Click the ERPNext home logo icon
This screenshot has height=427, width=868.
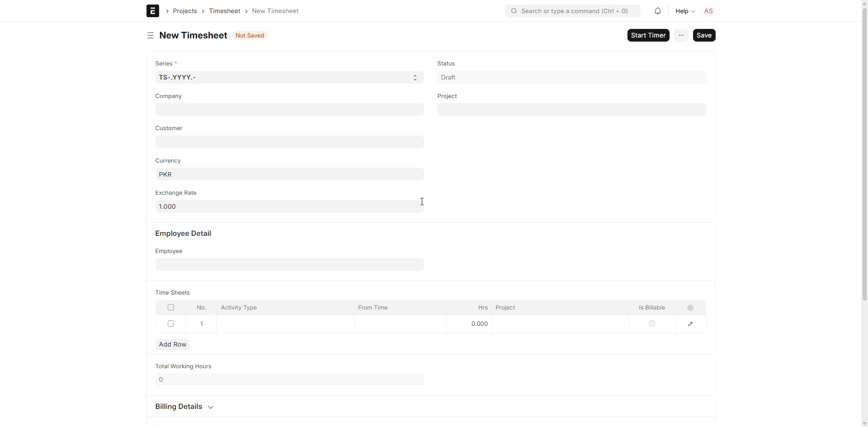[152, 11]
